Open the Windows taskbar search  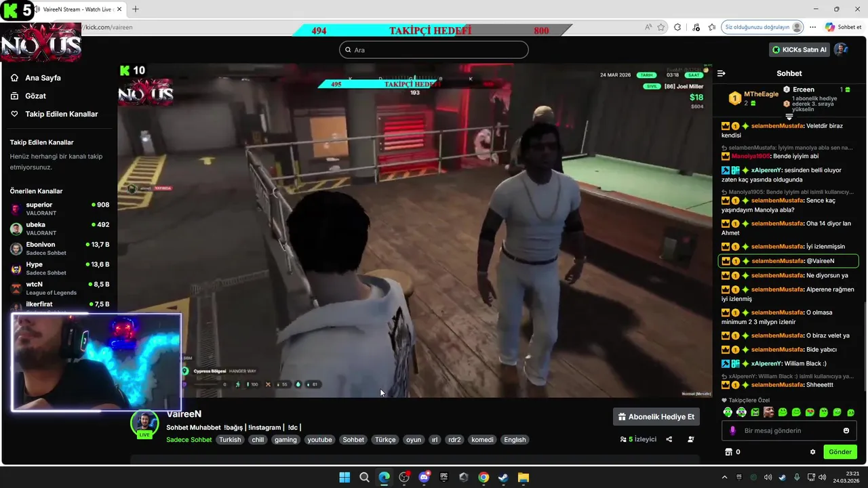(x=364, y=477)
